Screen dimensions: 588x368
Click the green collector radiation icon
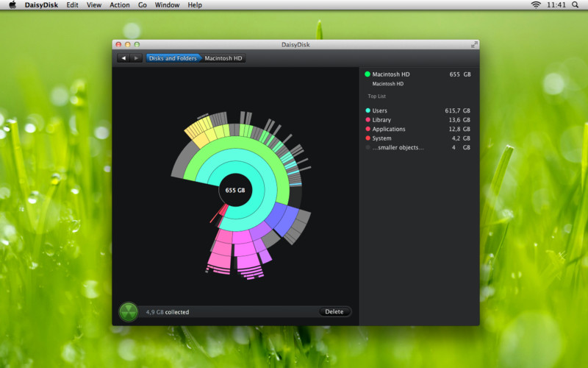pos(129,311)
